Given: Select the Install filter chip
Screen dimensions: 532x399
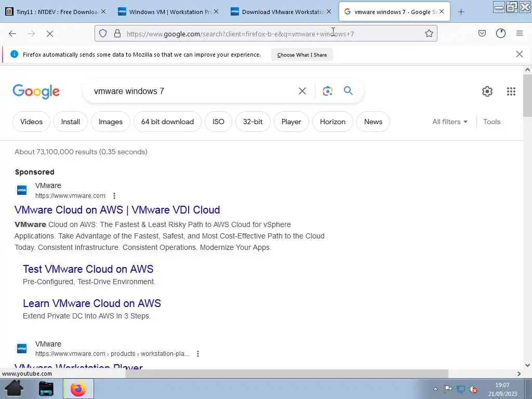Looking at the screenshot, I should coord(71,122).
